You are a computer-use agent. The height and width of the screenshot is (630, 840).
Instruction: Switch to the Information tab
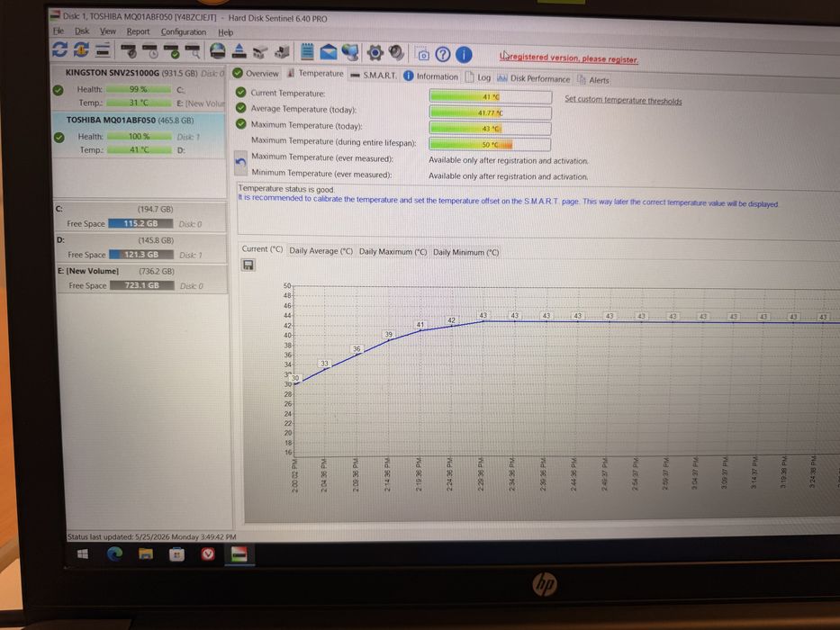point(430,76)
